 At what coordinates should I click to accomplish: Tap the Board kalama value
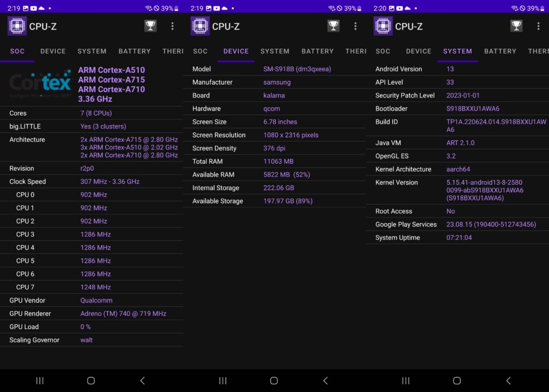(274, 95)
